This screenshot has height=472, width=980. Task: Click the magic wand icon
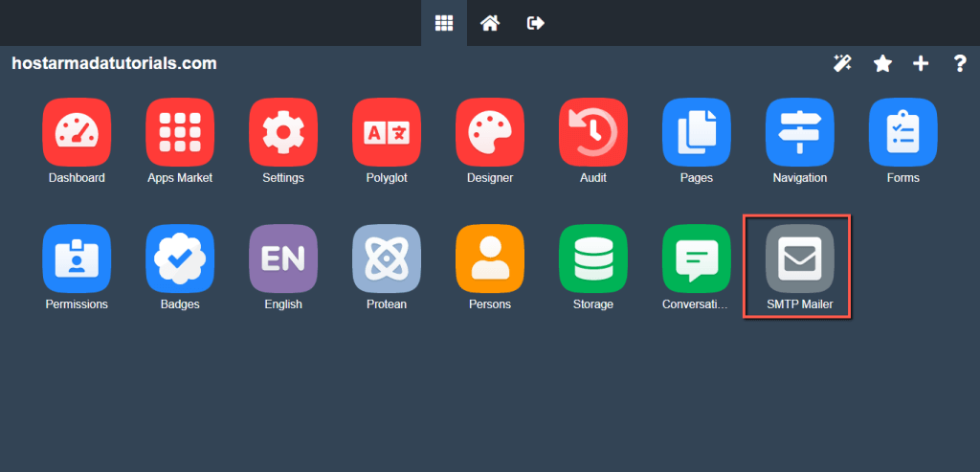[842, 62]
